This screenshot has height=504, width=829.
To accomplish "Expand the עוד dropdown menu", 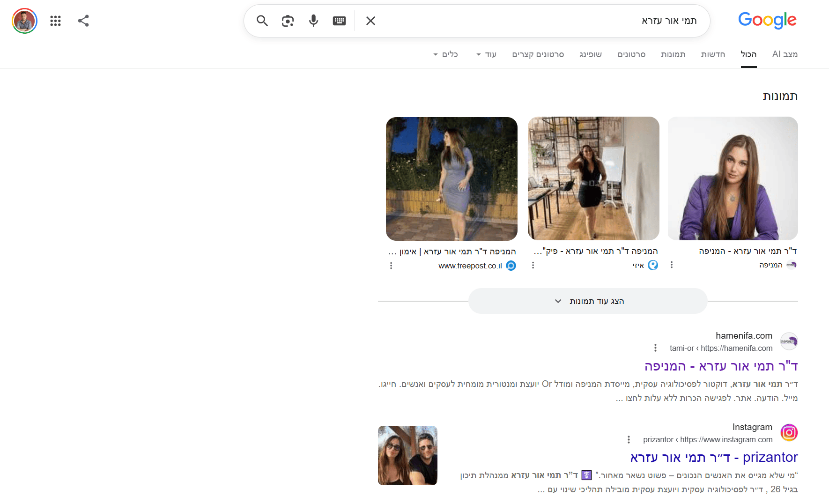I will click(486, 54).
